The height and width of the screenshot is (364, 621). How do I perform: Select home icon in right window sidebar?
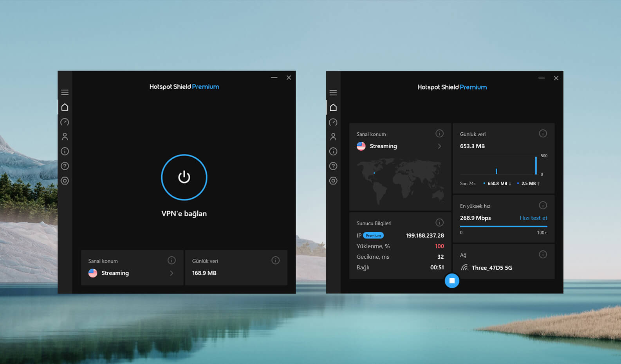tap(333, 108)
